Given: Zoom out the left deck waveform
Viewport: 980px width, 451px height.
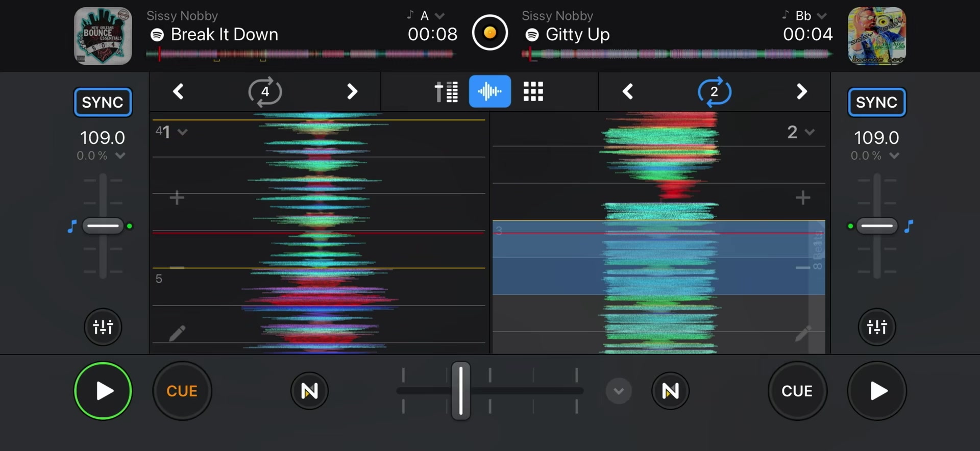Looking at the screenshot, I should (x=177, y=267).
